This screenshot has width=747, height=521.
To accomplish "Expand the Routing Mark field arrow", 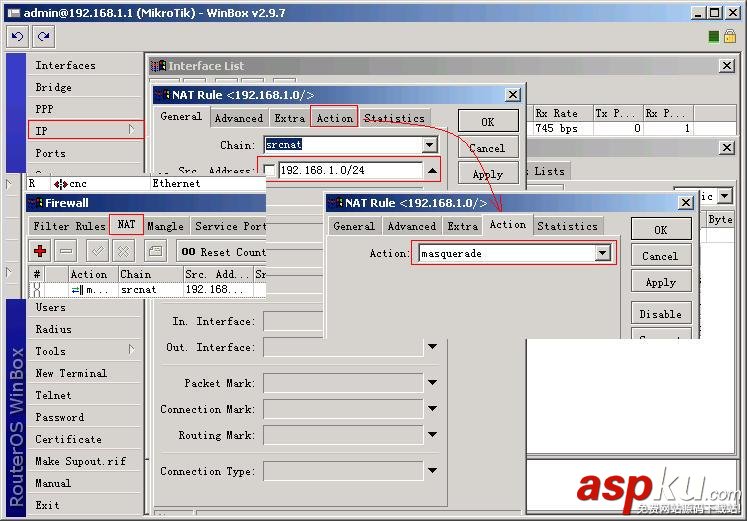I will click(432, 434).
